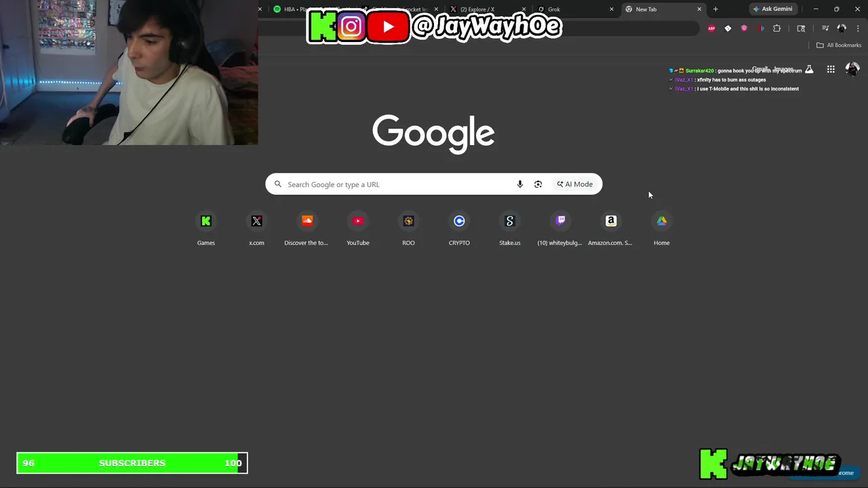Click the Google search box
Viewport: 868px width, 488px height.
tap(434, 184)
